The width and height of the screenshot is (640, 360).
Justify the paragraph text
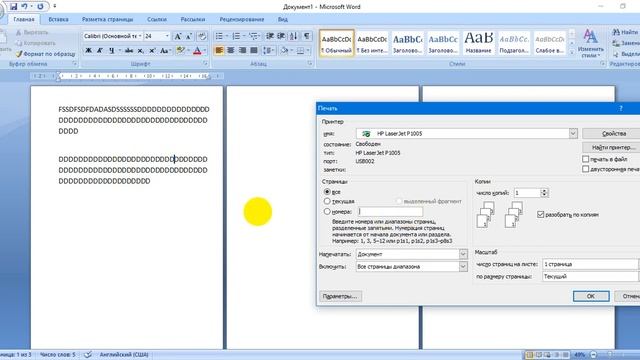(253, 51)
